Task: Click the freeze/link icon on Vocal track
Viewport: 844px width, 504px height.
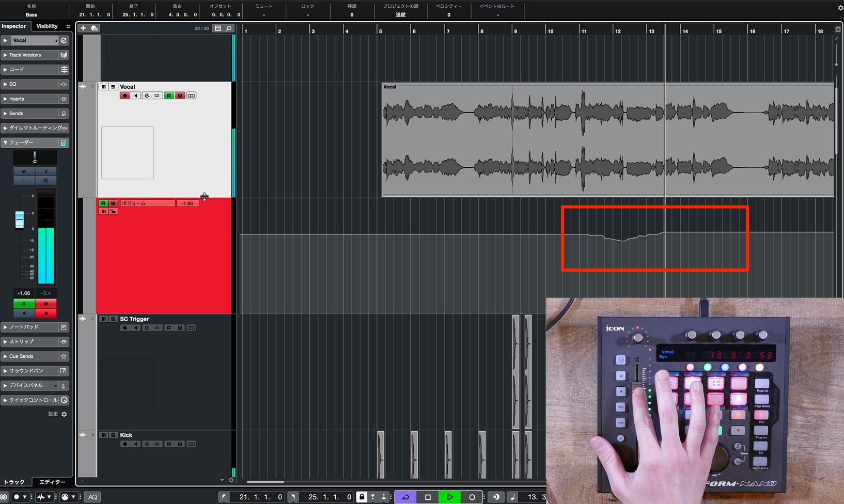Action: pos(157,96)
